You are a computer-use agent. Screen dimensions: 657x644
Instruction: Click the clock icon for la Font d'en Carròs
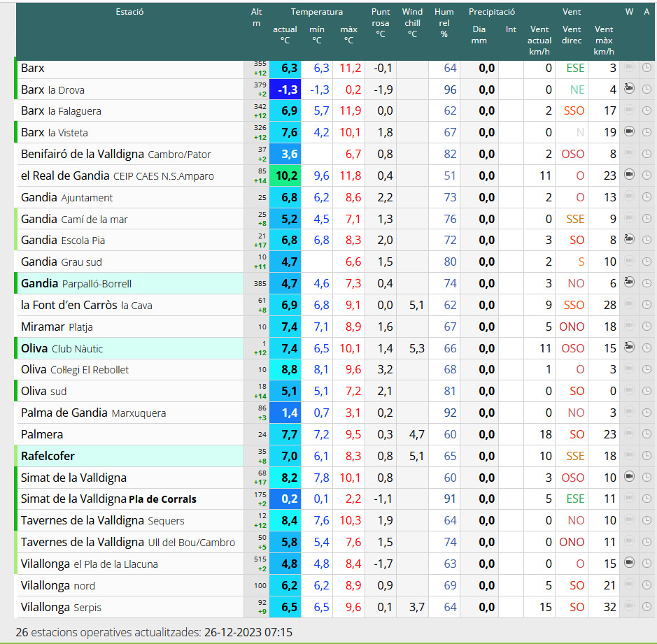coord(647,305)
